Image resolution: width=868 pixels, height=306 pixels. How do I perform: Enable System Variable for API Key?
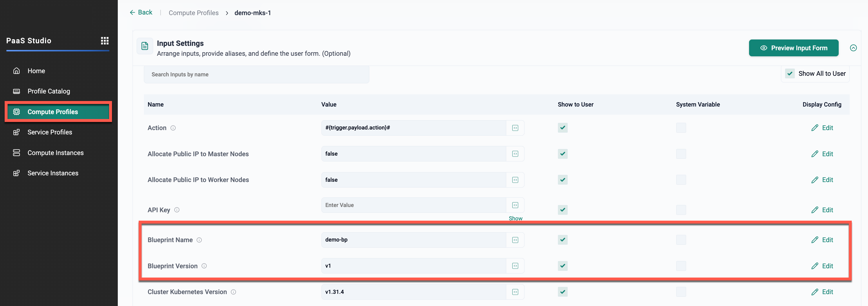pyautogui.click(x=681, y=210)
